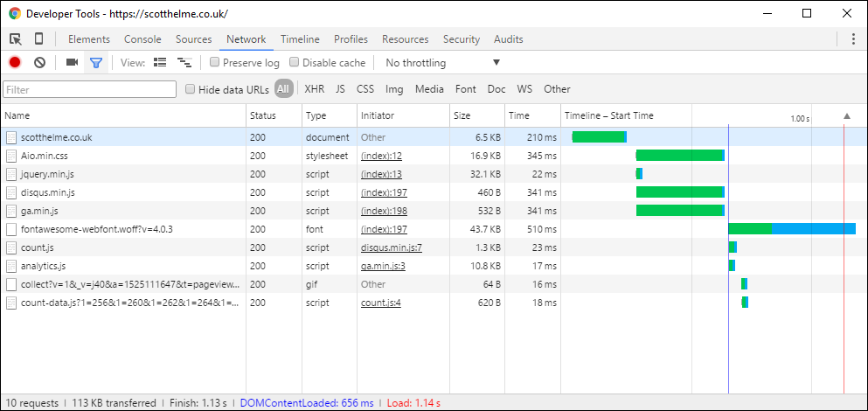Open the Security tab
This screenshot has width=868, height=411.
(x=461, y=39)
